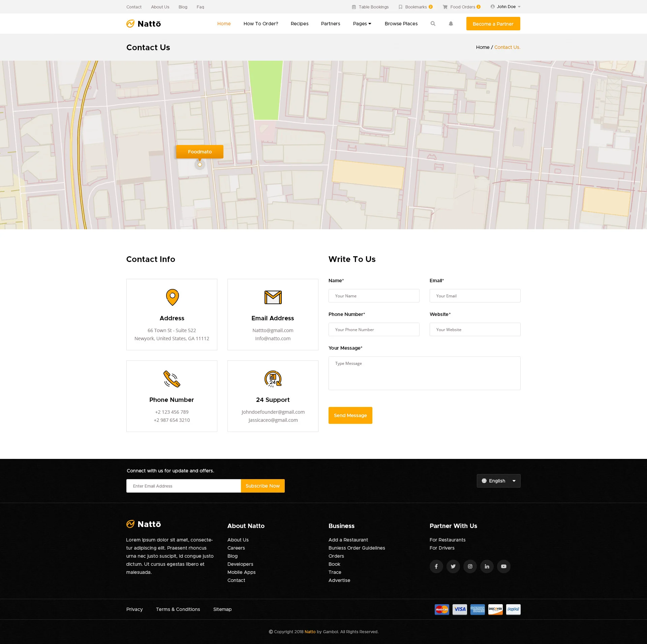Open the John Doe account dropdown
The height and width of the screenshot is (644, 647).
coord(505,7)
